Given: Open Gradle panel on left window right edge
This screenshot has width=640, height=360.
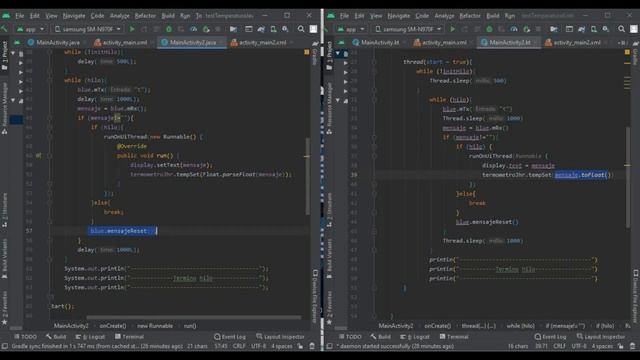Looking at the screenshot, I should [x=315, y=53].
